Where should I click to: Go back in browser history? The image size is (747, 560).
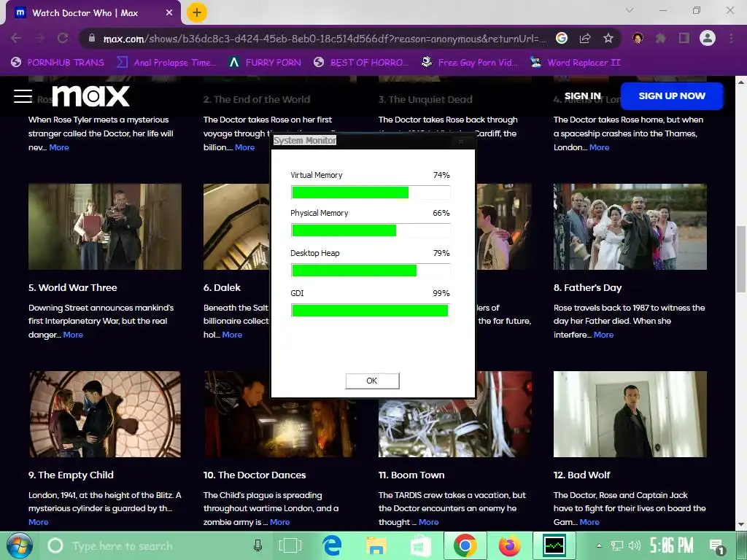pyautogui.click(x=16, y=38)
